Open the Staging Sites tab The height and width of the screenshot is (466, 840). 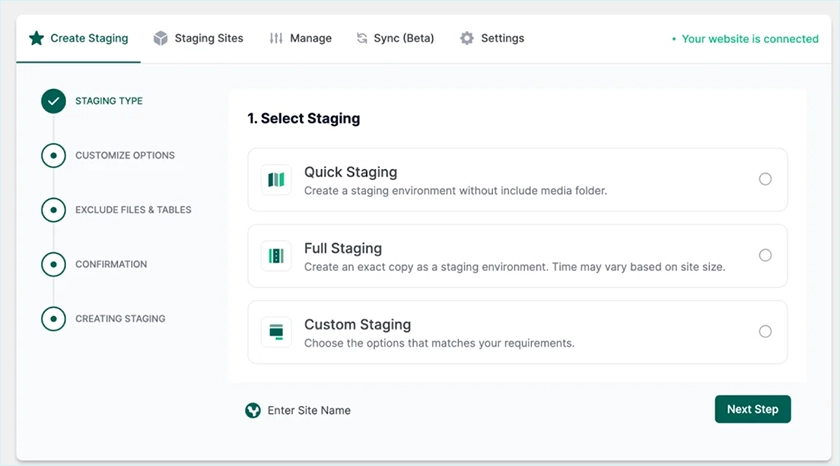[208, 39]
